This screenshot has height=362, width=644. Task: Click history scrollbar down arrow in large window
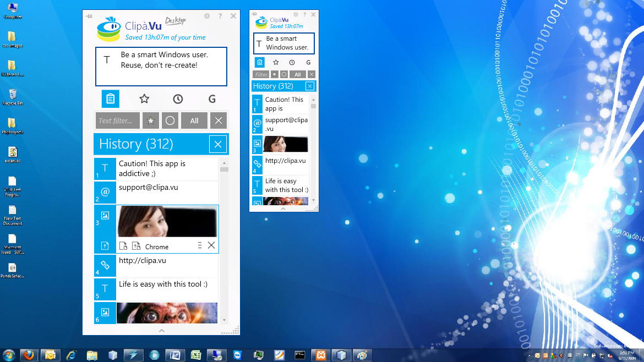[224, 320]
